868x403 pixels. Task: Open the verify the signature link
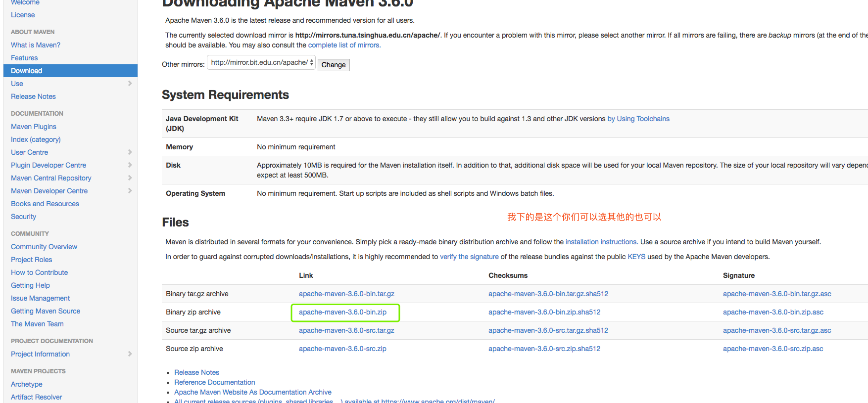point(469,257)
